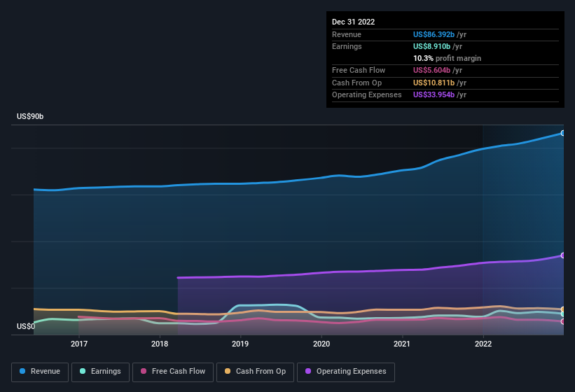Image resolution: width=575 pixels, height=392 pixels.
Task: Click the 2019 x-axis label
Action: pos(240,344)
